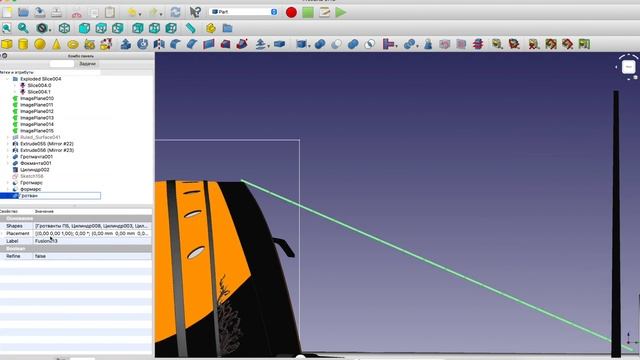Click the Paste clipboard icon

coord(110,12)
